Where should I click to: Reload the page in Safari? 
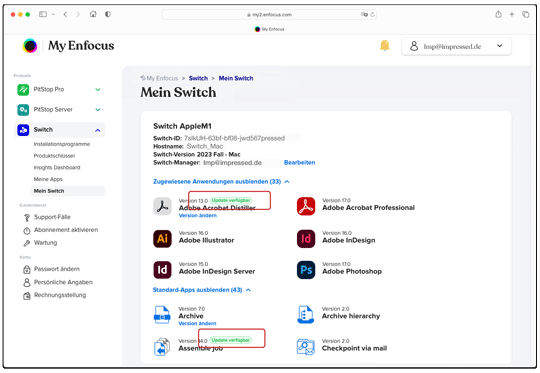click(x=372, y=14)
